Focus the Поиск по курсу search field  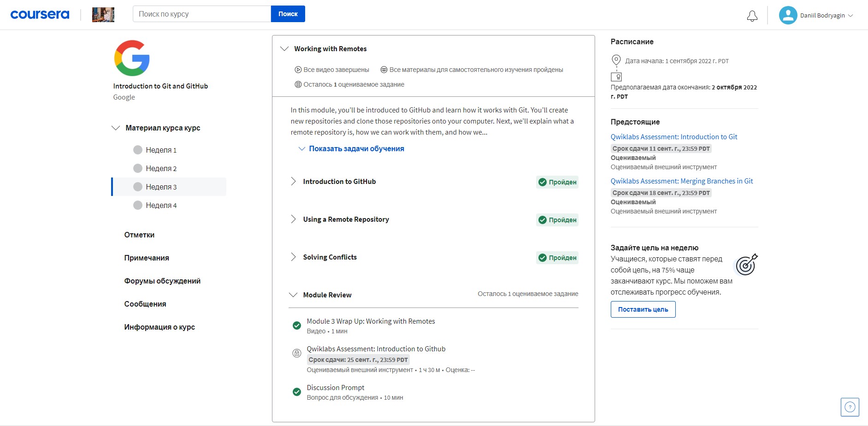(202, 14)
